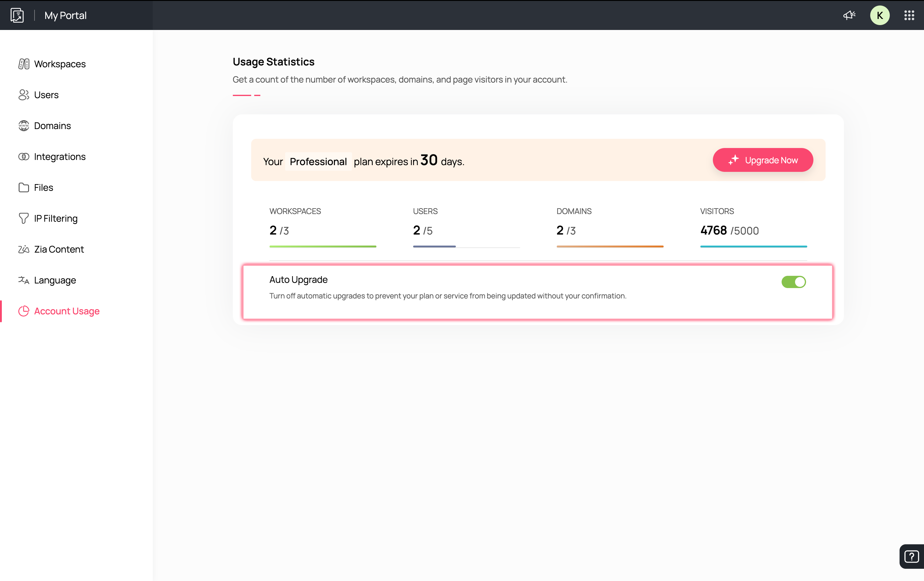Screen dimensions: 924x581
Task: Click the portal logo icon
Action: 17,15
